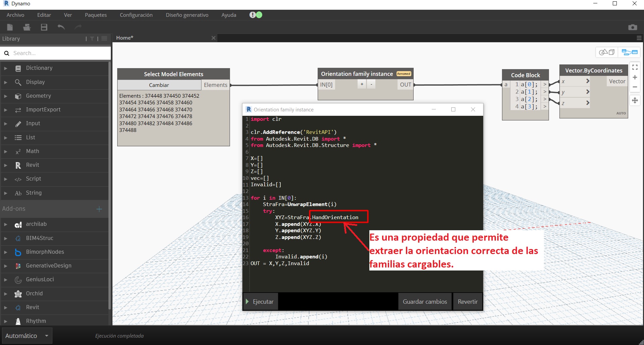Click the Vector output port

click(617, 81)
